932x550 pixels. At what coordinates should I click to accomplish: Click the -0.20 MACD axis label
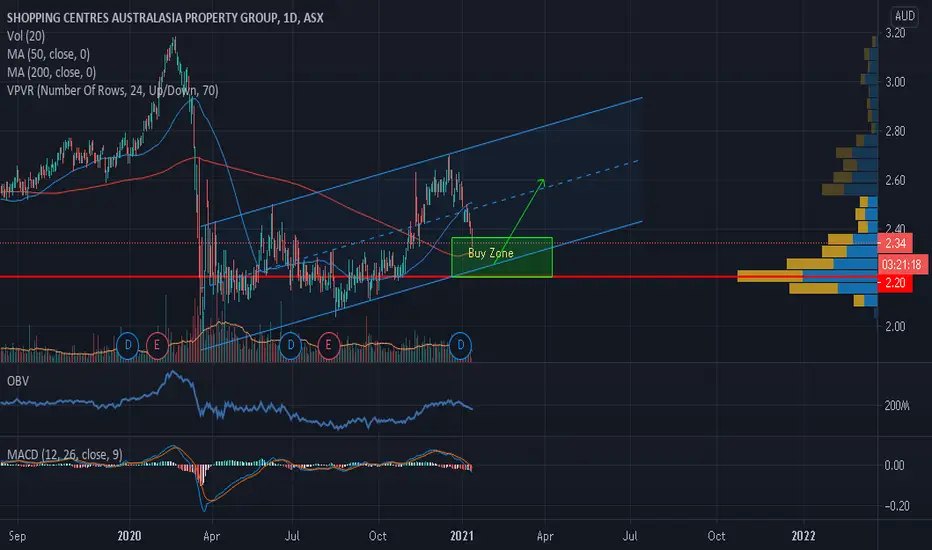(x=897, y=506)
